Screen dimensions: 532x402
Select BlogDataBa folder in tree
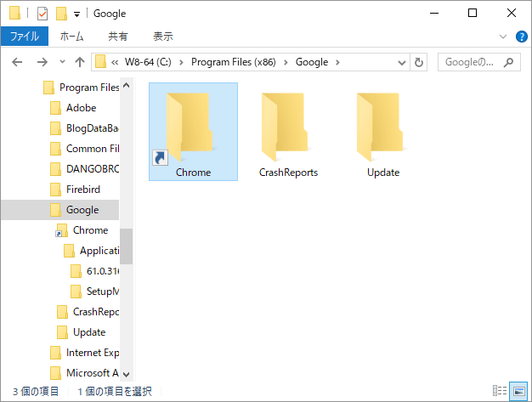84,128
